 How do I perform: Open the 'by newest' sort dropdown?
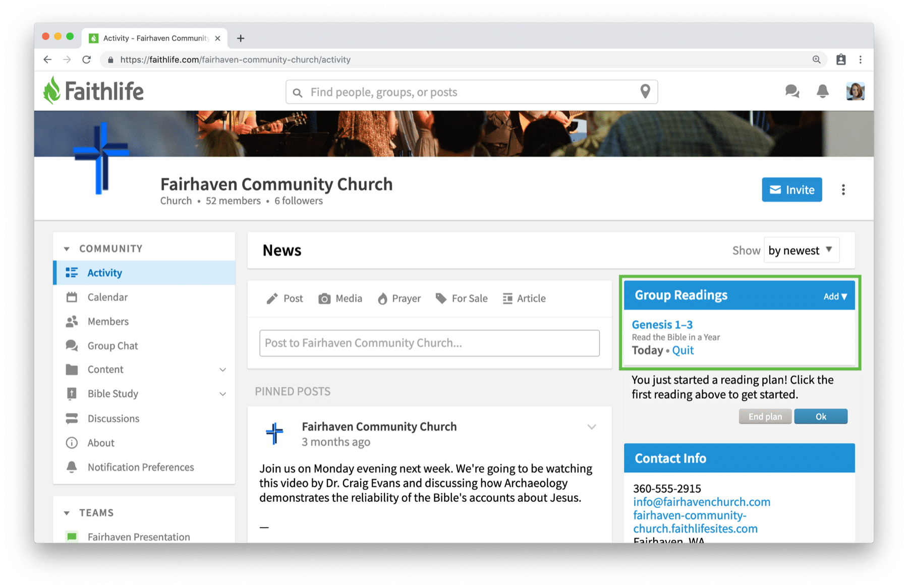801,251
